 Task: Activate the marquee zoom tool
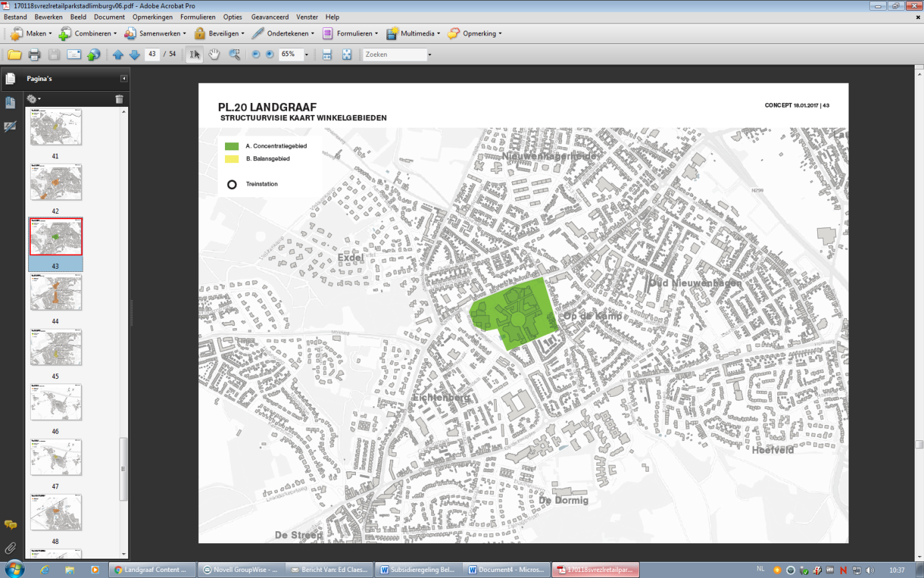coord(234,55)
